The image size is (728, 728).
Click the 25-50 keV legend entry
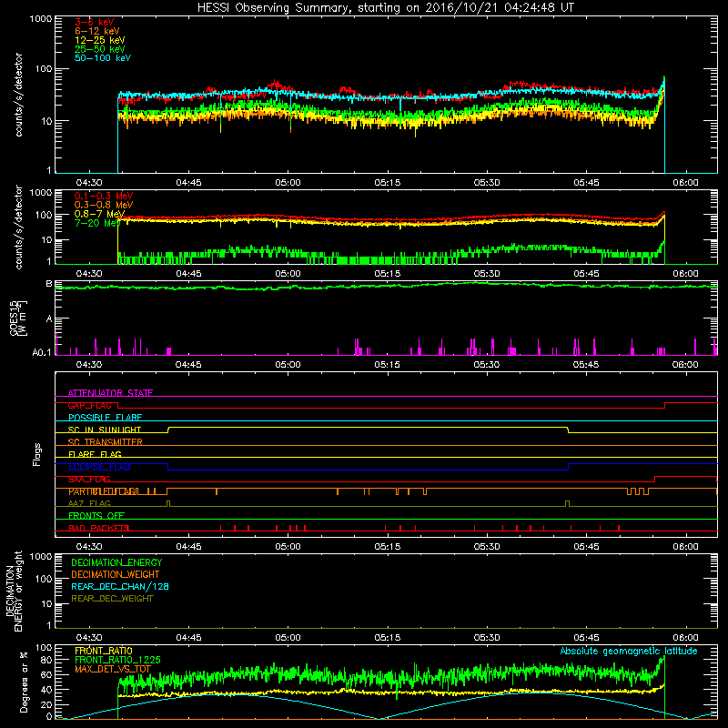(100, 49)
